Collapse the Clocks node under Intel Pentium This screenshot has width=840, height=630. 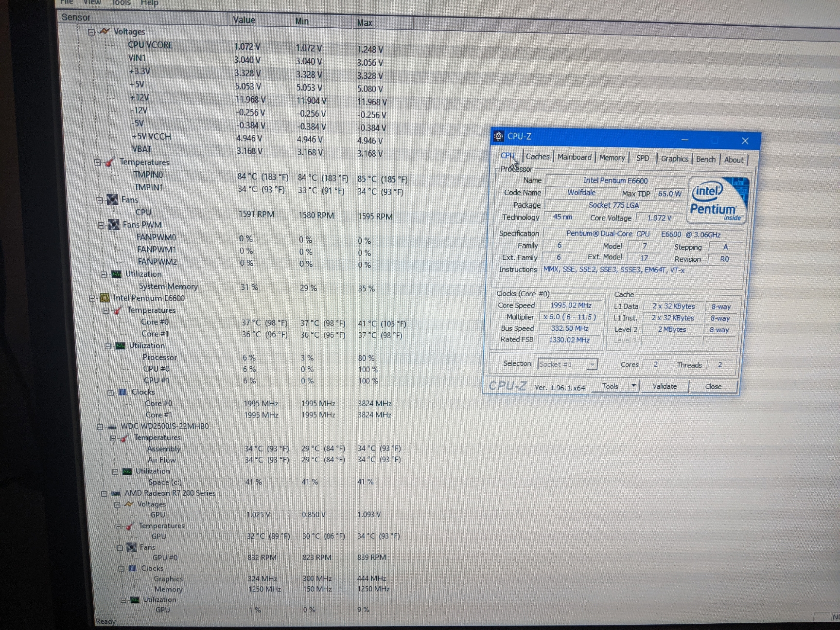point(111,392)
